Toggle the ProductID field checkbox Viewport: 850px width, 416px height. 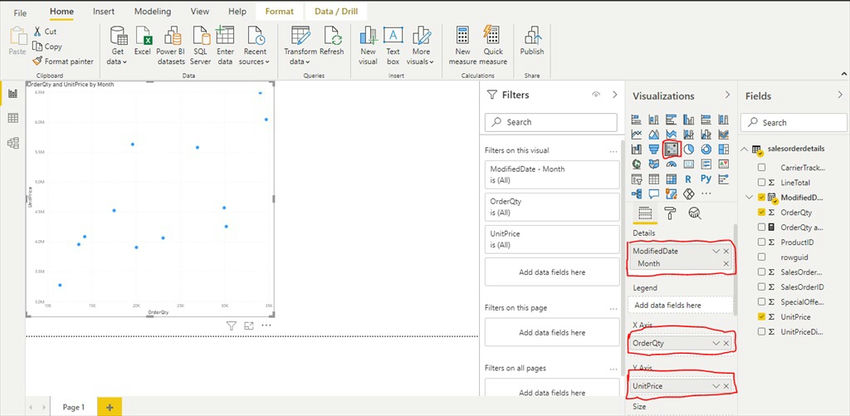click(x=762, y=242)
